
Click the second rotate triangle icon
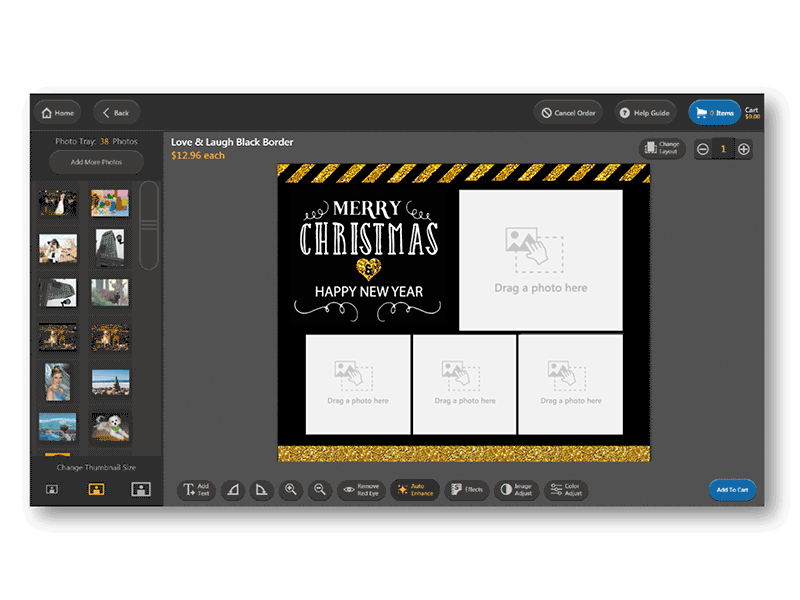coord(260,490)
